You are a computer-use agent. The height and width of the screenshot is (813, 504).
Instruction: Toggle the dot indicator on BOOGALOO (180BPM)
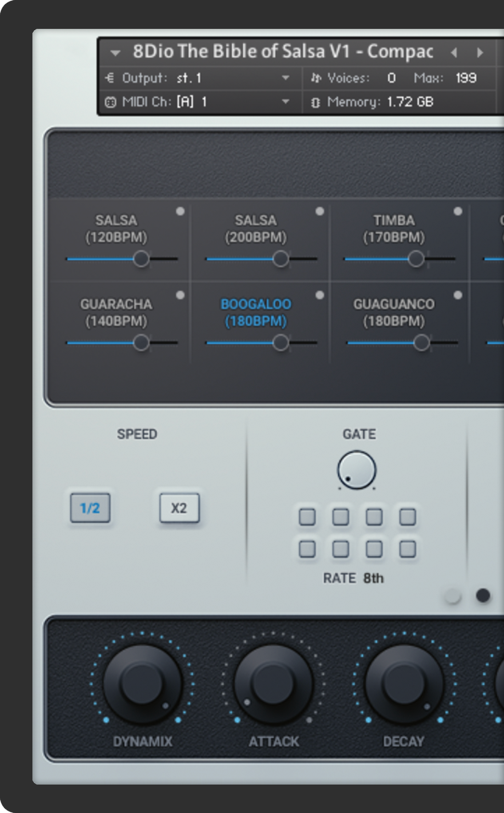tap(320, 295)
